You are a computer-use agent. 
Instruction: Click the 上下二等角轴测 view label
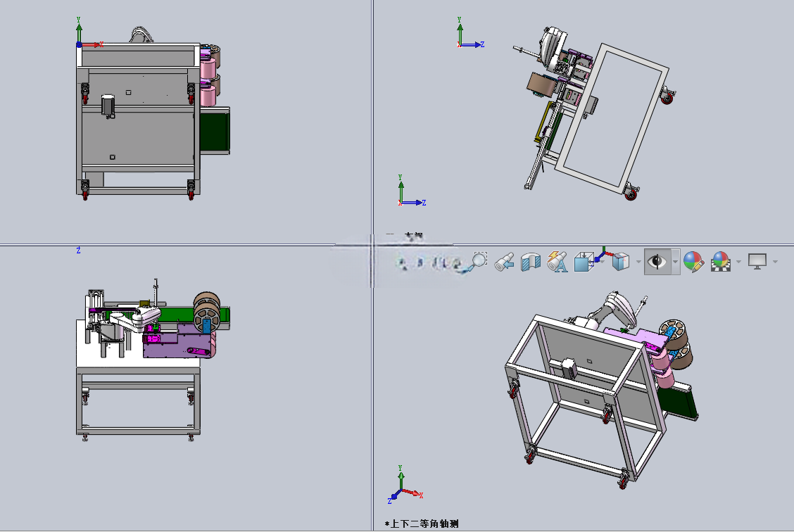[x=422, y=524]
